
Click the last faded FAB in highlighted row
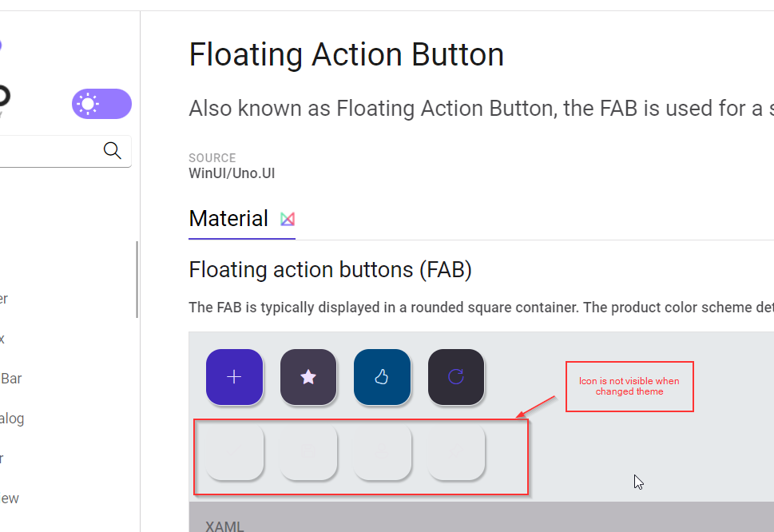[x=456, y=453]
